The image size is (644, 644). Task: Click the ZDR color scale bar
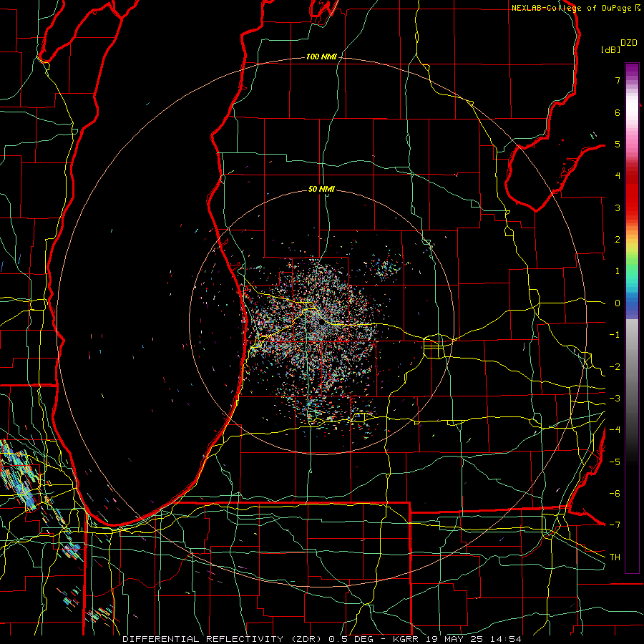pos(632,318)
